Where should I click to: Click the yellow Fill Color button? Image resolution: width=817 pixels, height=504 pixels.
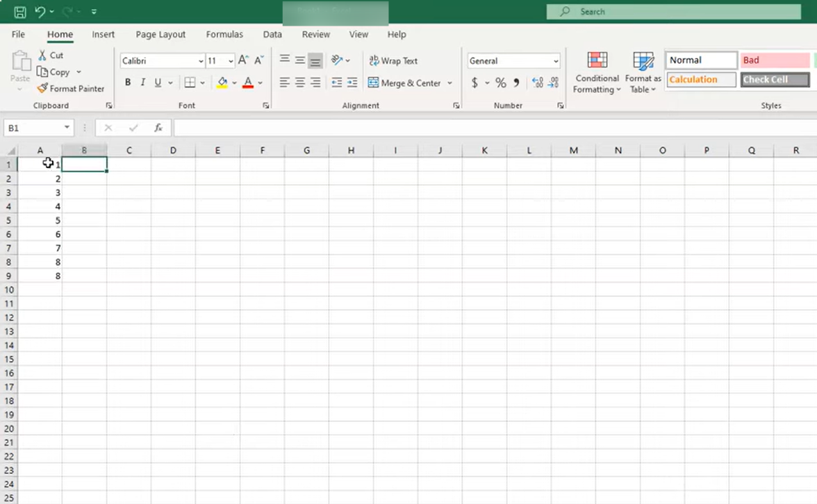(222, 83)
